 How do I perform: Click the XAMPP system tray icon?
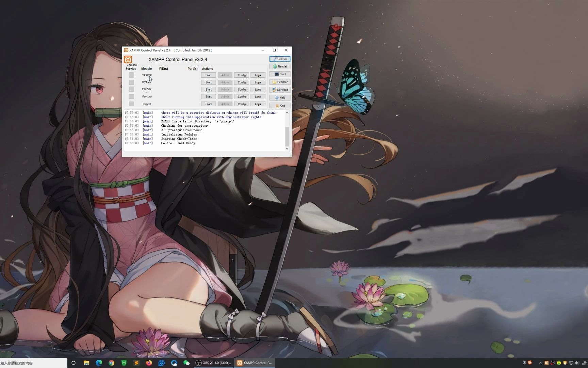point(546,363)
